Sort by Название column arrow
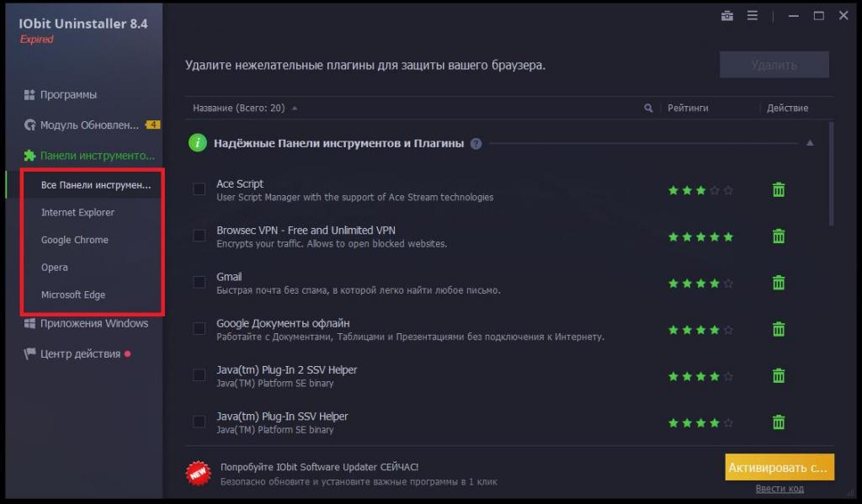862x504 pixels. tap(295, 109)
